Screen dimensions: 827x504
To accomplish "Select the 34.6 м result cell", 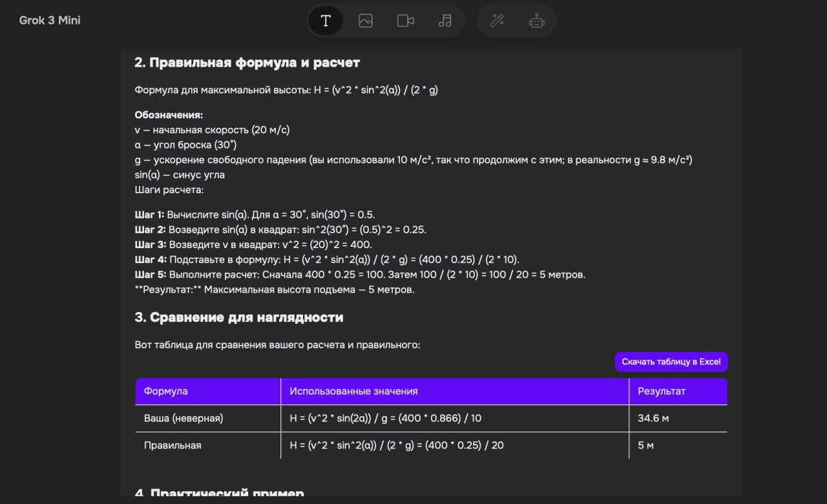I will 653,418.
